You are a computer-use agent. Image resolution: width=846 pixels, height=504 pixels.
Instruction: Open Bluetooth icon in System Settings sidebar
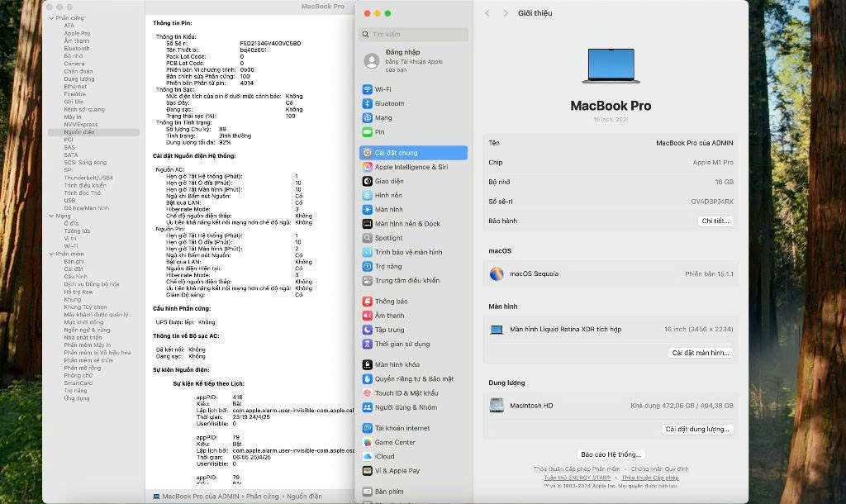[x=367, y=103]
